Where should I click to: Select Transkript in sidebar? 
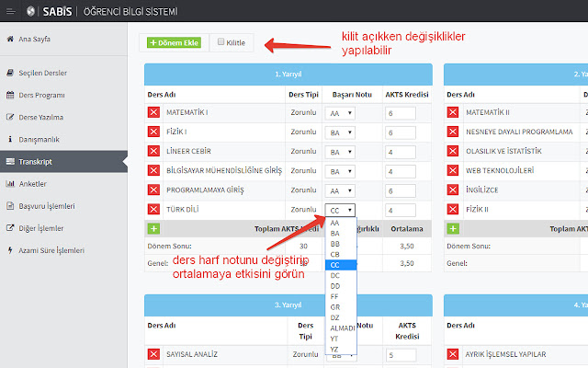click(63, 162)
